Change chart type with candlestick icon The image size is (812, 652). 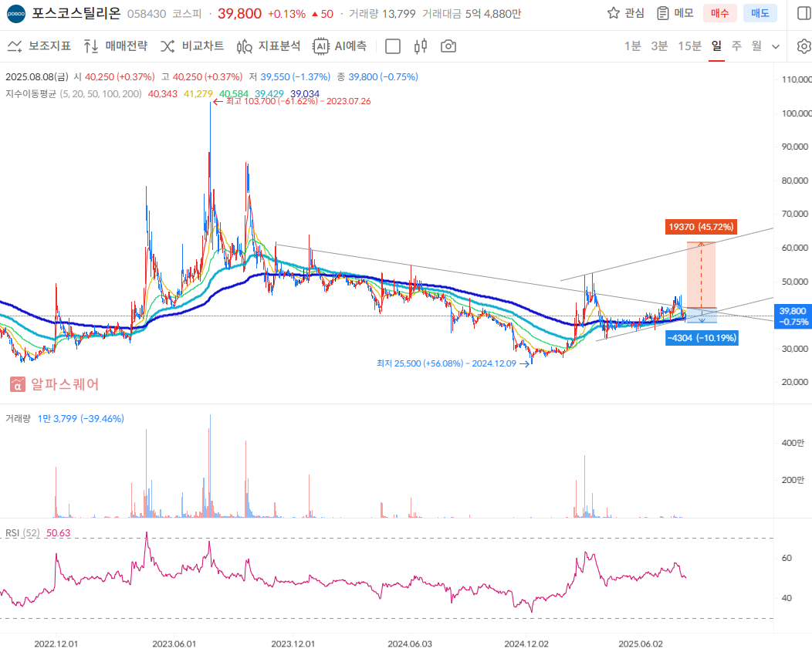(x=421, y=46)
